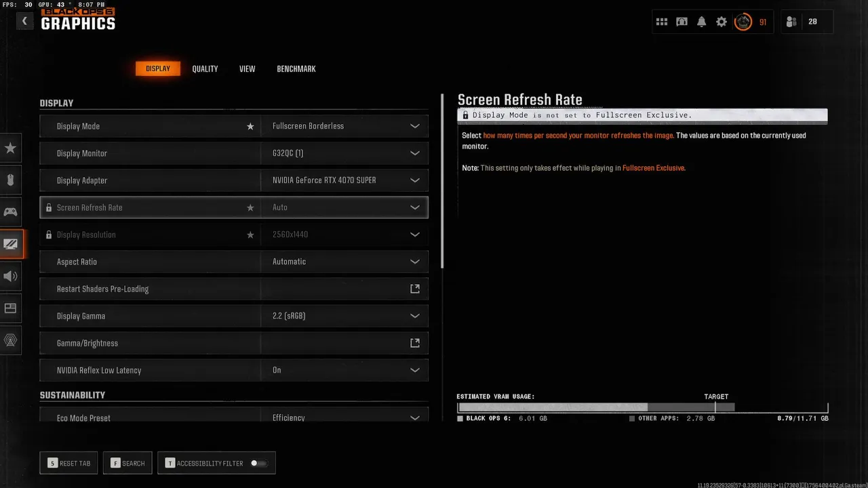Click lock icon on Screen Refresh Rate
Screen dimensions: 868x488
48,207
